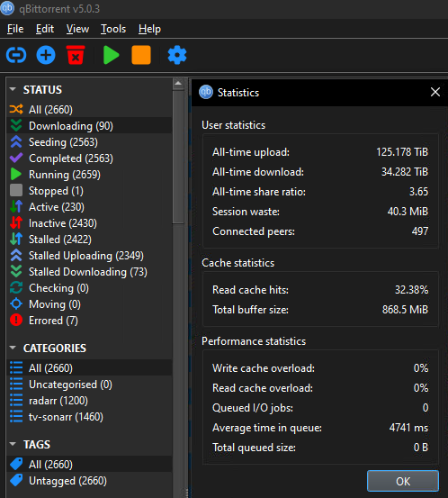Click the green Start torrents play icon

click(x=111, y=55)
